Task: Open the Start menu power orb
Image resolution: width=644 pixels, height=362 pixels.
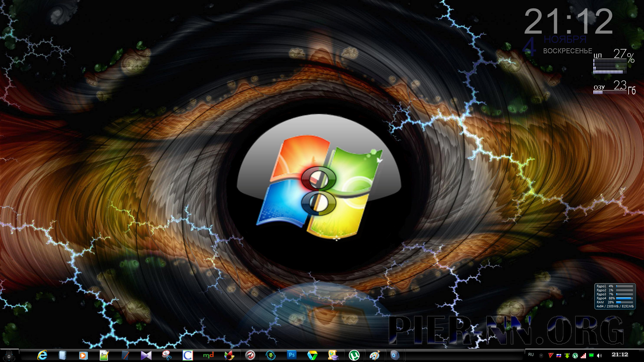Action: (9, 356)
